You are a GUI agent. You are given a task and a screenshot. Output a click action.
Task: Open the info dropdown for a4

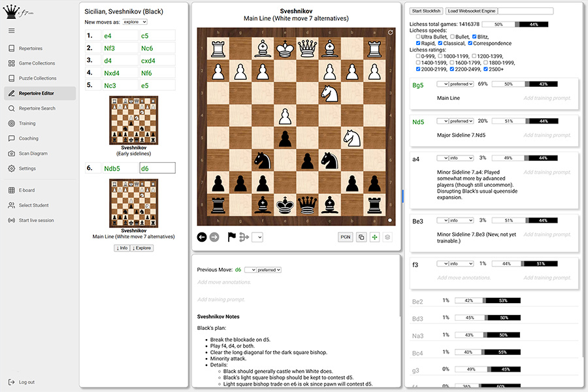[461, 158]
